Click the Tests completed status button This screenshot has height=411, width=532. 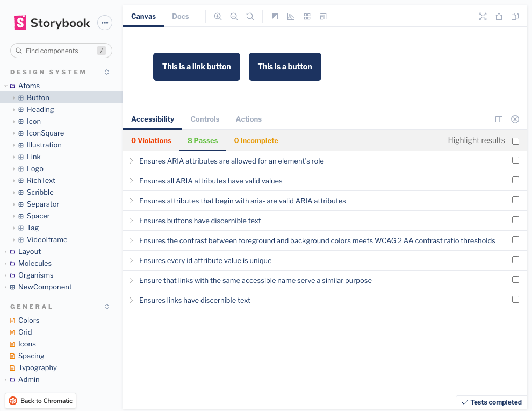tap(492, 402)
